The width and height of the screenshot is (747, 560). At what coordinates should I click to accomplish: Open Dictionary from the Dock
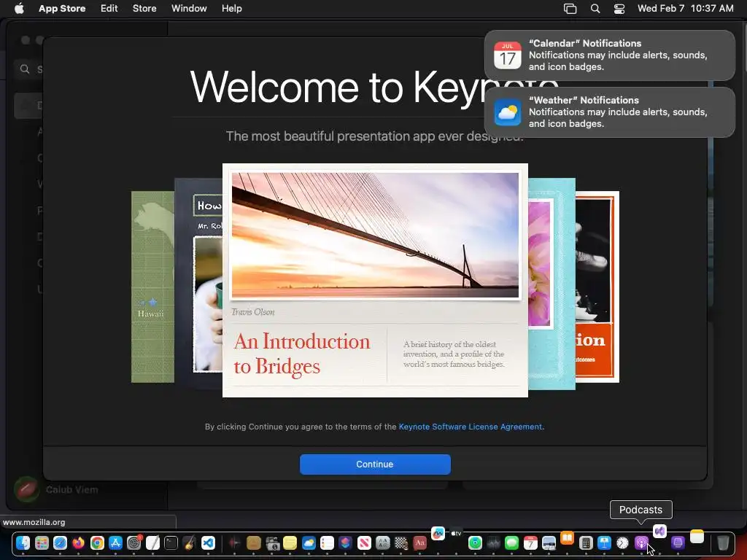(x=419, y=542)
